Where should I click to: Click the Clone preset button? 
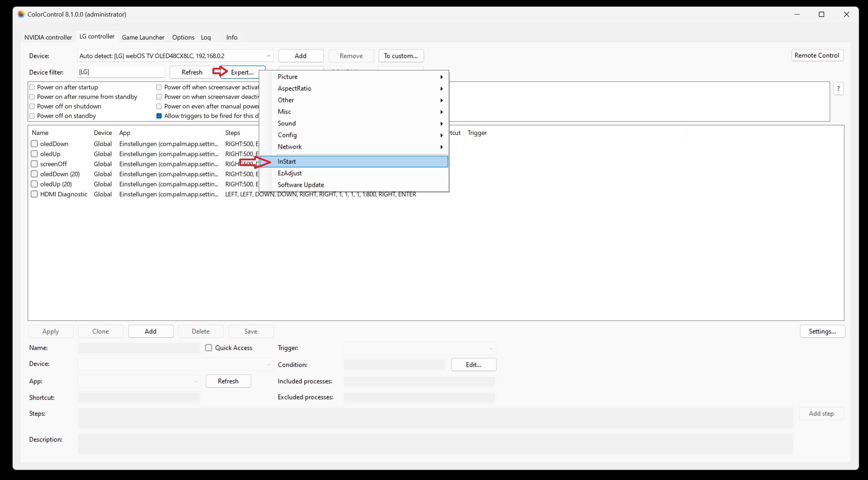pyautogui.click(x=100, y=331)
